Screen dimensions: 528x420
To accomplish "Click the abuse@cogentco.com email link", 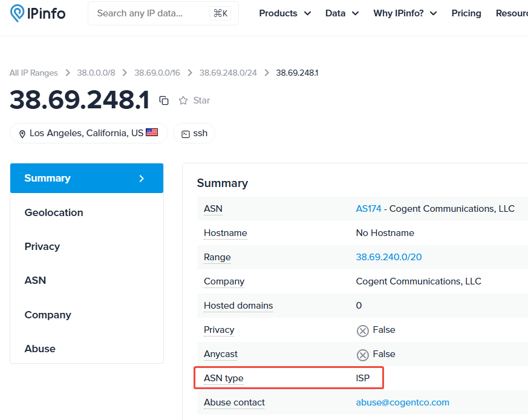I will click(x=402, y=402).
